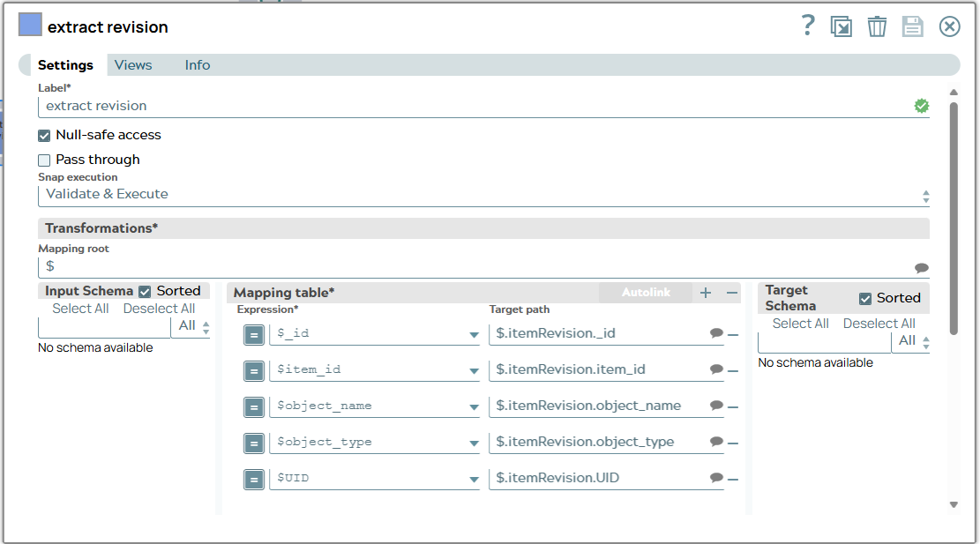Viewport: 980px width, 544px height.
Task: Open comment bubble for $.itemRevision.object_type target
Action: click(717, 443)
